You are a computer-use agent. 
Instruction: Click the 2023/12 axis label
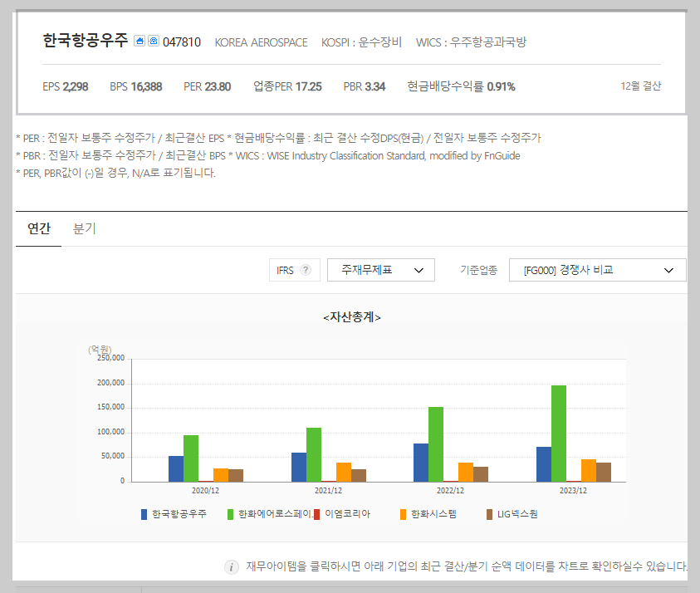click(573, 490)
